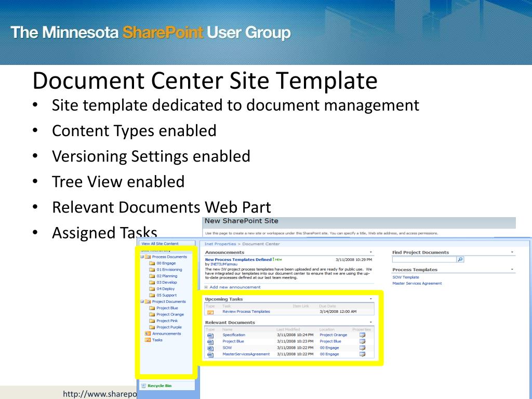Screen dimensions: 532x399
Task: Click Word document icon for Specification
Action: (210, 335)
